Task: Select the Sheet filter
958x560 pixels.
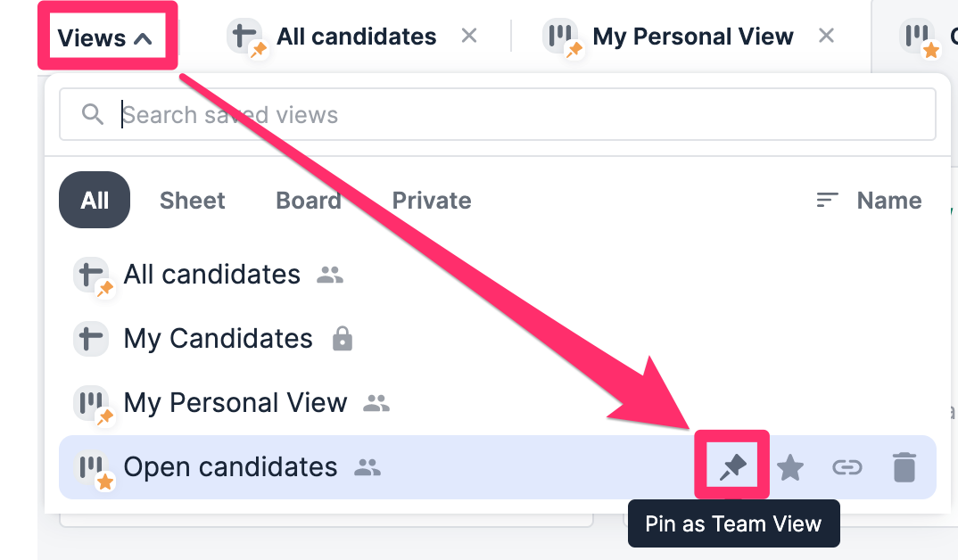Action: click(192, 200)
